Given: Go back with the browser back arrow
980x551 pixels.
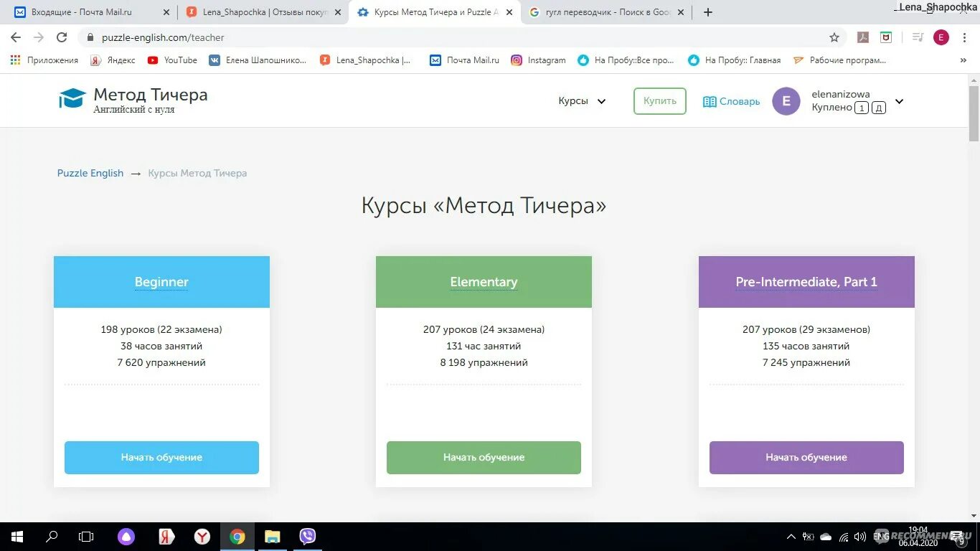Looking at the screenshot, I should click(x=16, y=37).
